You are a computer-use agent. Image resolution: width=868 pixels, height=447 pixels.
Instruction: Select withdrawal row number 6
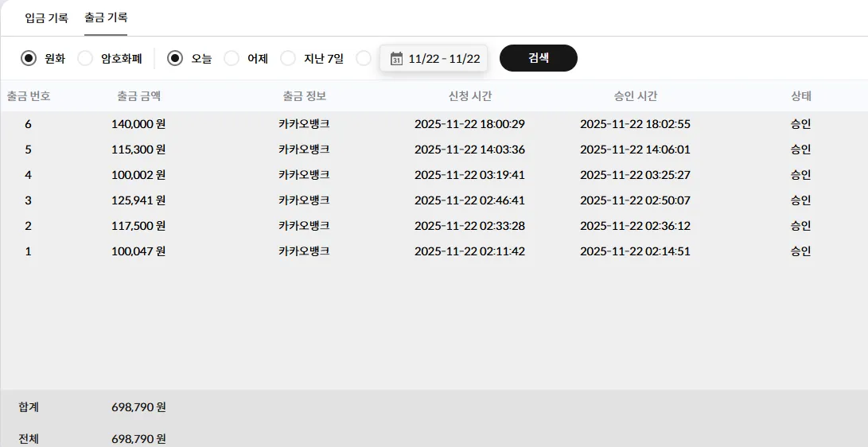[x=434, y=124]
